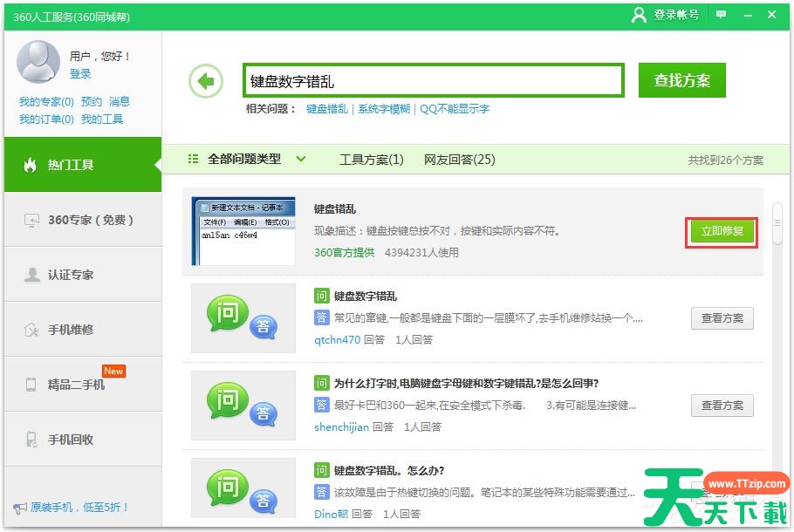Switch to the 网友回答(25) tab
The width and height of the screenshot is (794, 532).
459,160
